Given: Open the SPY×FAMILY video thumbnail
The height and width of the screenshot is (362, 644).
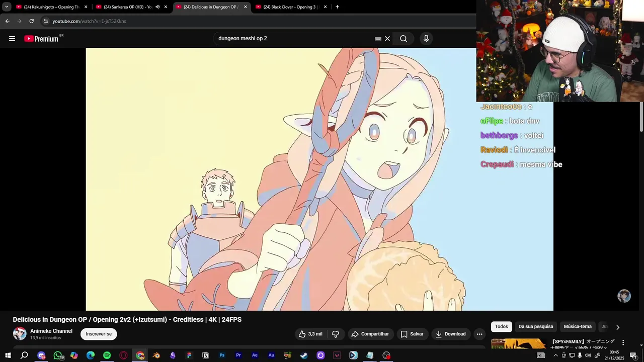Looking at the screenshot, I should [519, 343].
